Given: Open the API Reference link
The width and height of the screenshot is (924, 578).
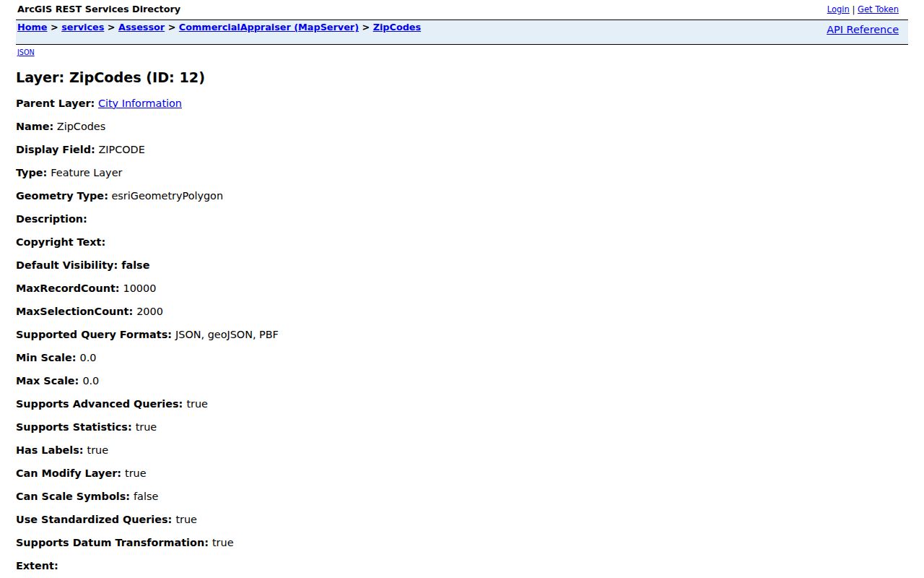Looking at the screenshot, I should (x=862, y=30).
